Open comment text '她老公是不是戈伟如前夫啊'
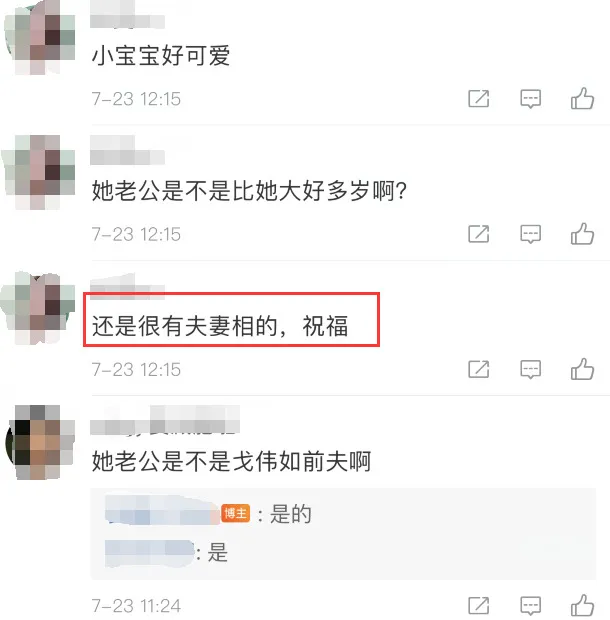610x620 pixels. point(231,461)
